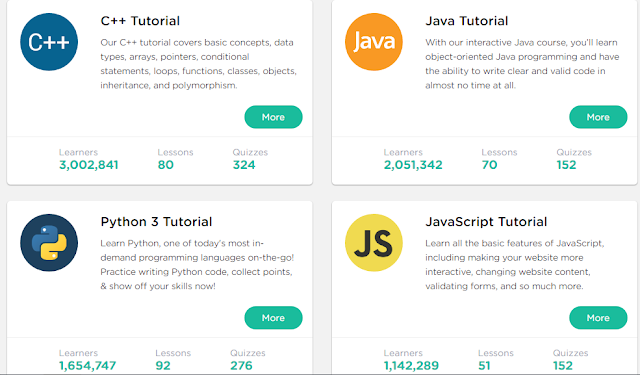Click the blue C++ logo icon
640x375 pixels.
pos(49,42)
